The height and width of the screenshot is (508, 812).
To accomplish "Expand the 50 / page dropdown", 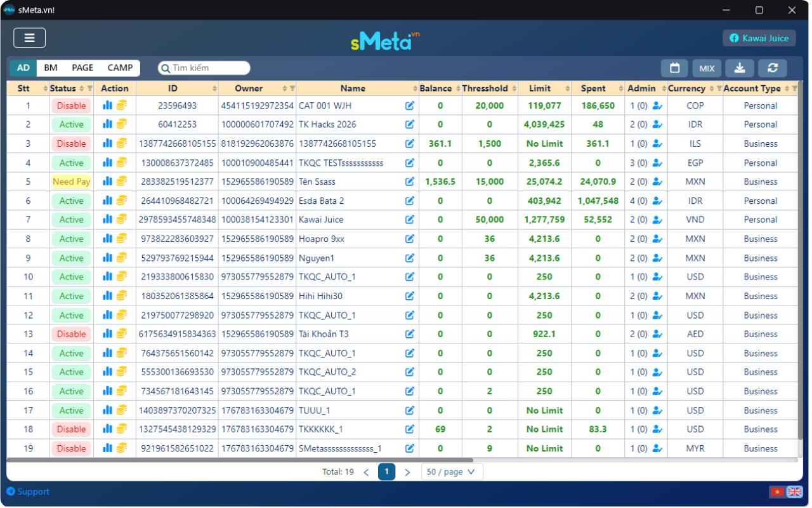I will tap(452, 472).
